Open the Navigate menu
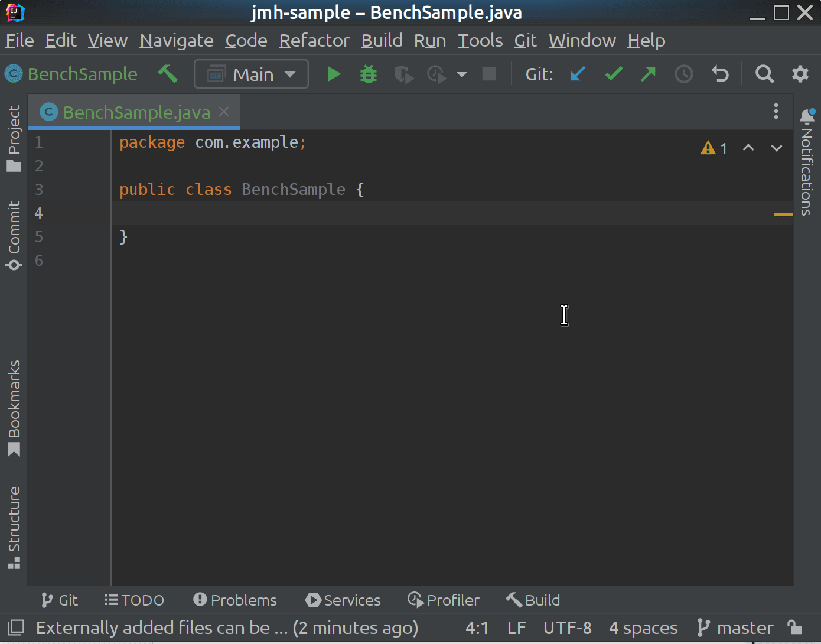Screen dimensions: 821x644 (x=177, y=40)
